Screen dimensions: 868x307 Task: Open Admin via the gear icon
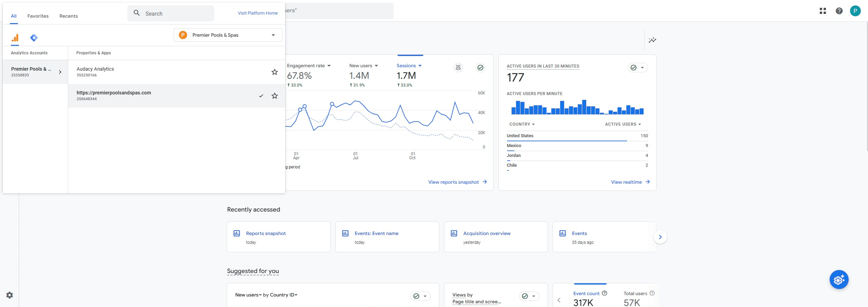pyautogui.click(x=9, y=295)
